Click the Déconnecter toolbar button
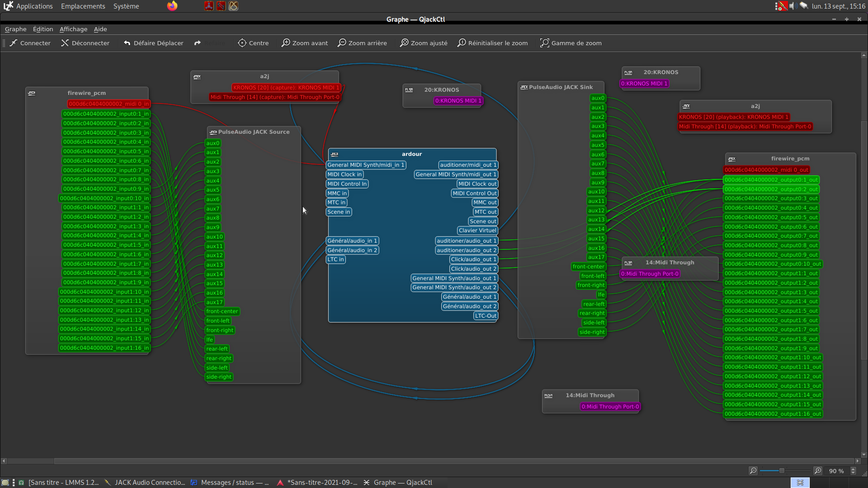This screenshot has width=868, height=488. 85,43
